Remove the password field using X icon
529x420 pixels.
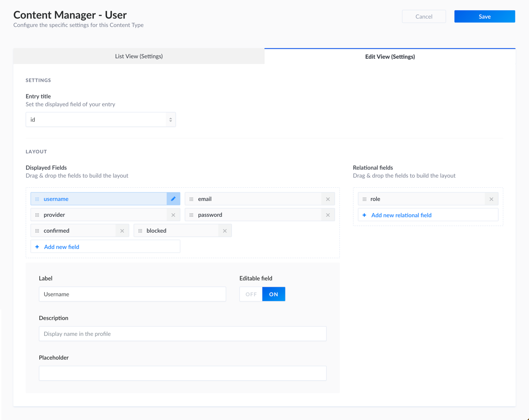[328, 215]
